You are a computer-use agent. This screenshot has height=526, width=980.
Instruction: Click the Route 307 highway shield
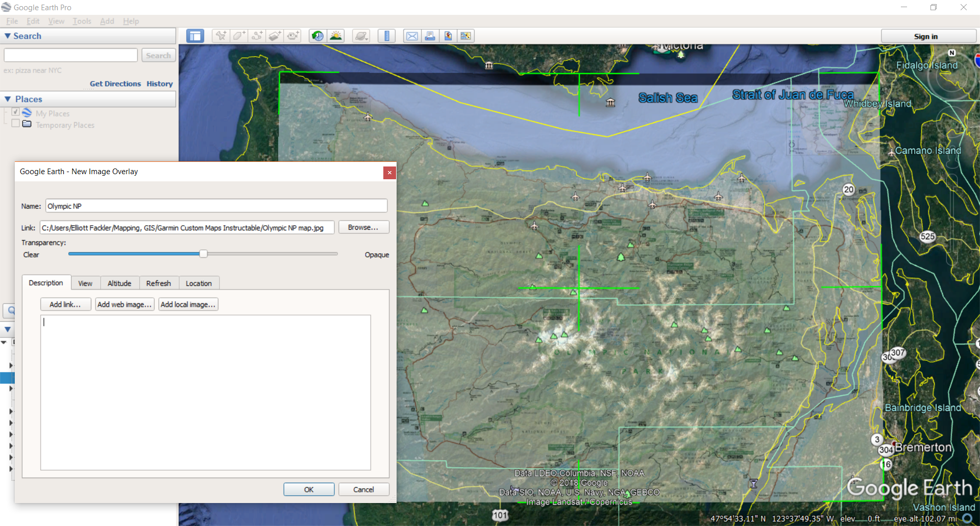pos(898,352)
